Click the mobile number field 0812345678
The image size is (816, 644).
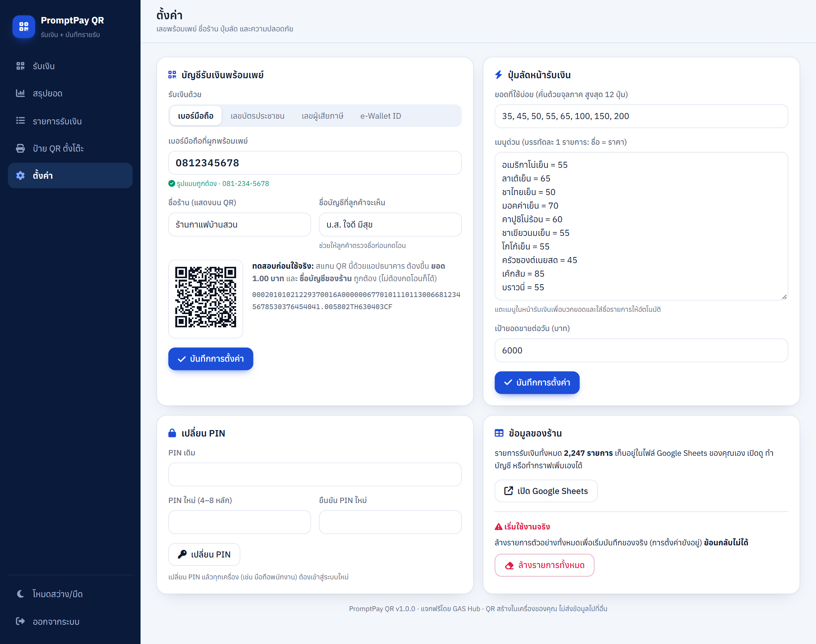(315, 163)
